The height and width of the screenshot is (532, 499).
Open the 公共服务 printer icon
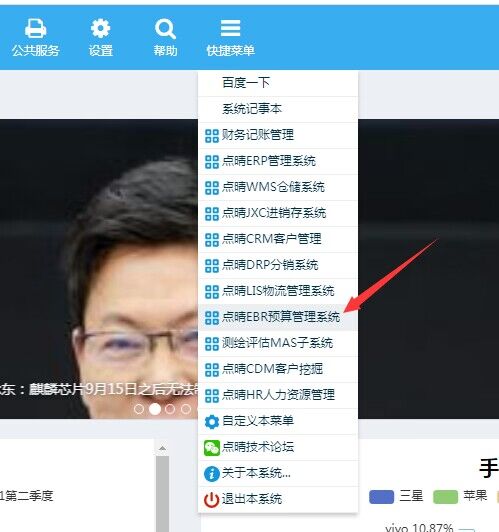(35, 28)
